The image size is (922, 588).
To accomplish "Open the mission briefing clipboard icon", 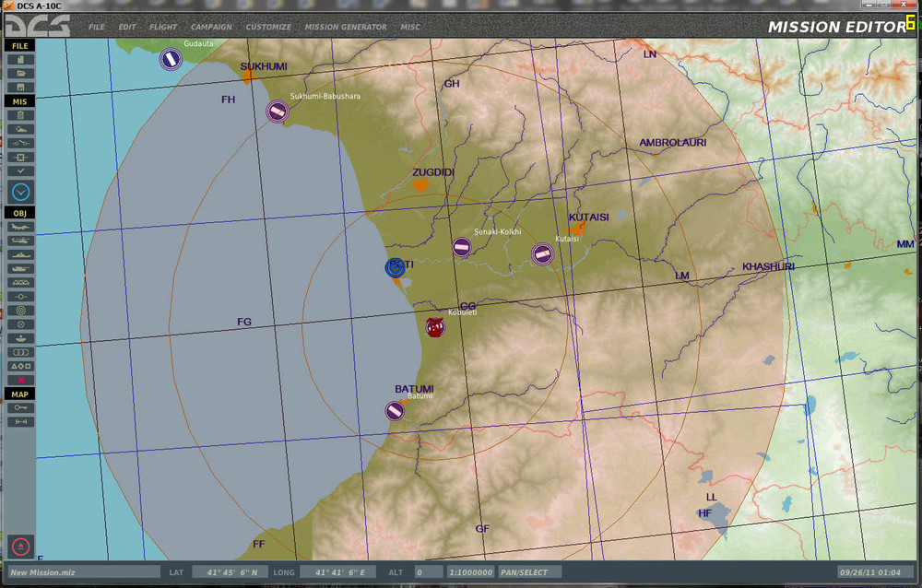I will [20, 115].
